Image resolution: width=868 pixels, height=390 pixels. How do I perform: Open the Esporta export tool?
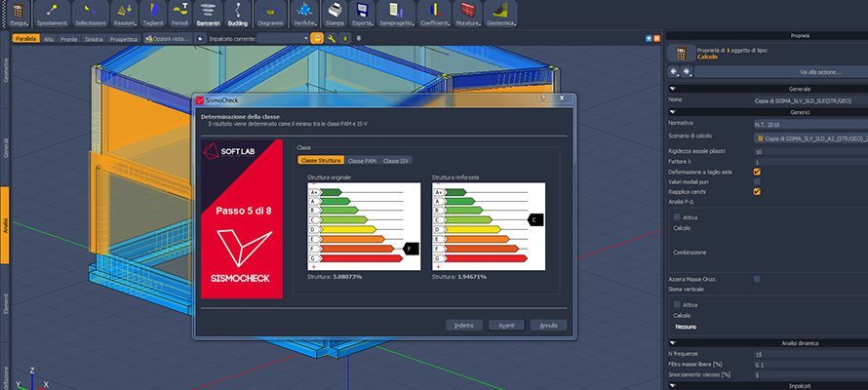[362, 14]
